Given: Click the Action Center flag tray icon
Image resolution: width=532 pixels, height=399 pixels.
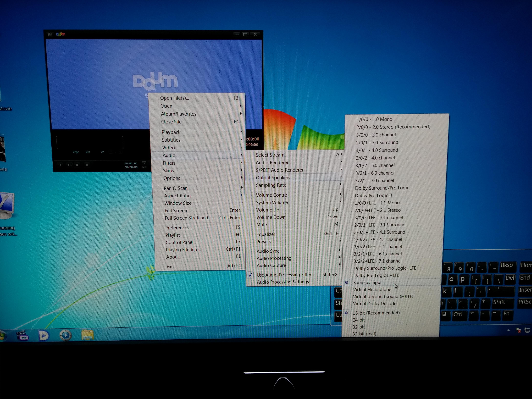Looking at the screenshot, I should tap(518, 330).
